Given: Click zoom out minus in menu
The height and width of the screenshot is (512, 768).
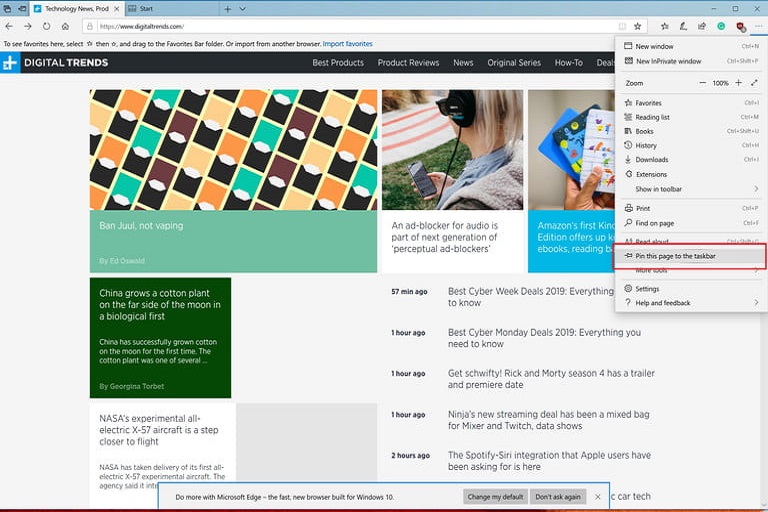Looking at the screenshot, I should (x=703, y=83).
